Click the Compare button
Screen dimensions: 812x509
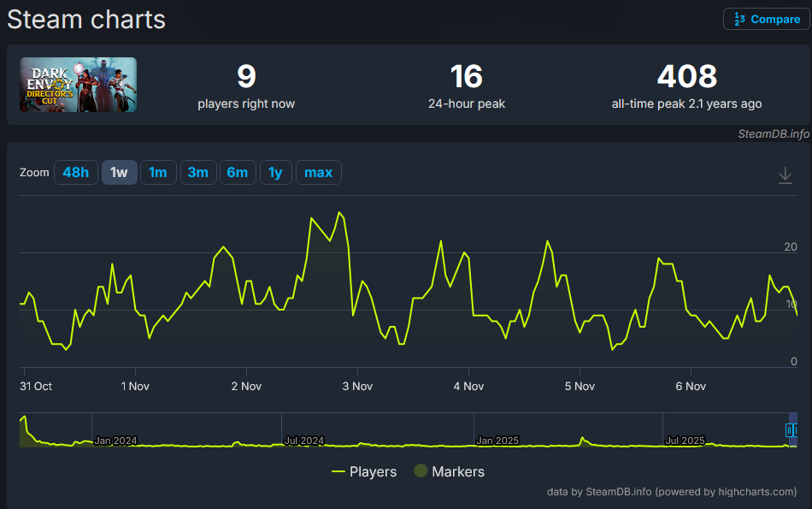coord(767,19)
